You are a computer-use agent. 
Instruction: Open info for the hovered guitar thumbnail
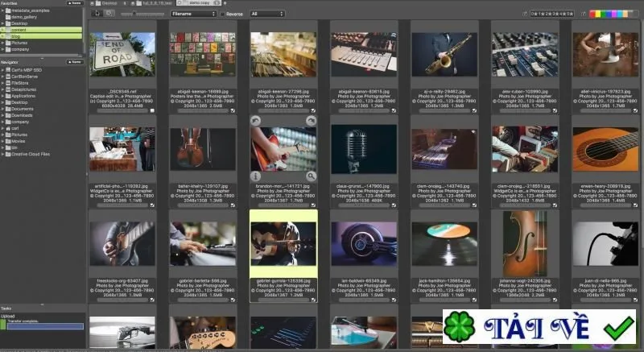pos(255,176)
